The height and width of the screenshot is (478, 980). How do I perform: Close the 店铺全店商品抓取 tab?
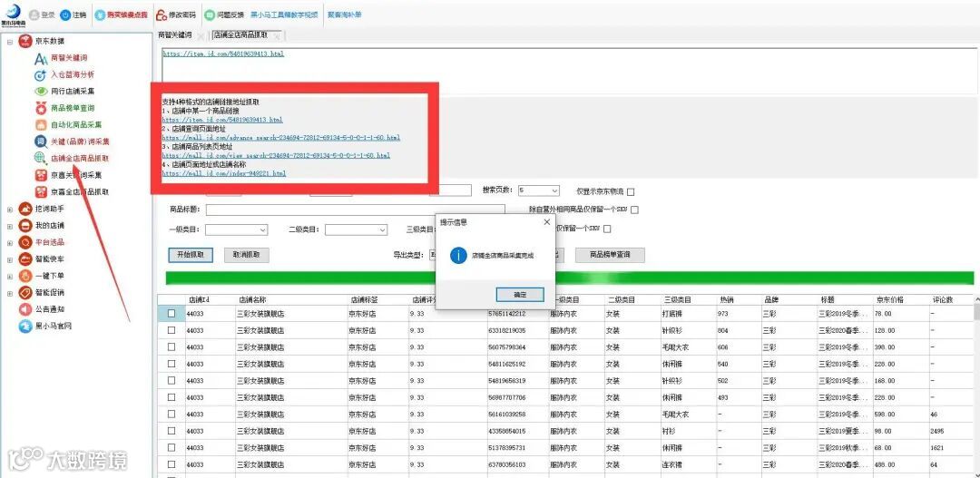point(277,36)
